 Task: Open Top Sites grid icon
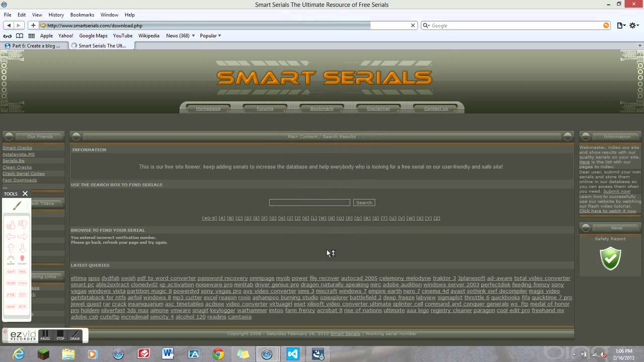click(x=31, y=36)
